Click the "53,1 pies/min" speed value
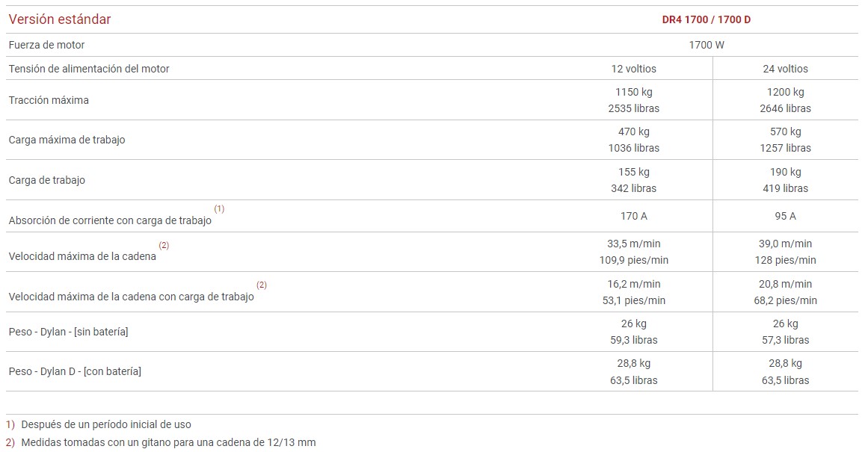 [x=633, y=300]
